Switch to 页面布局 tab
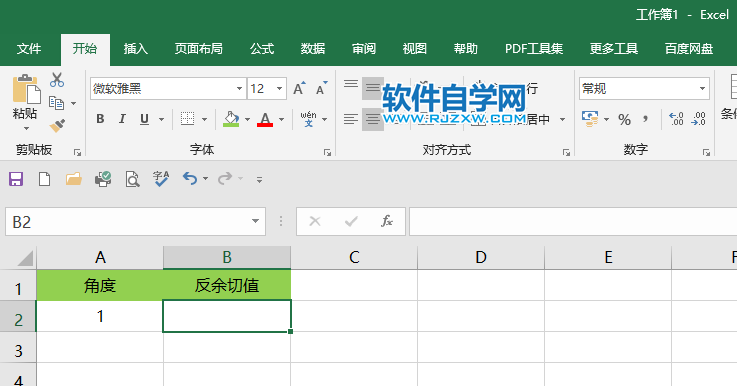The image size is (737, 386). [x=198, y=48]
